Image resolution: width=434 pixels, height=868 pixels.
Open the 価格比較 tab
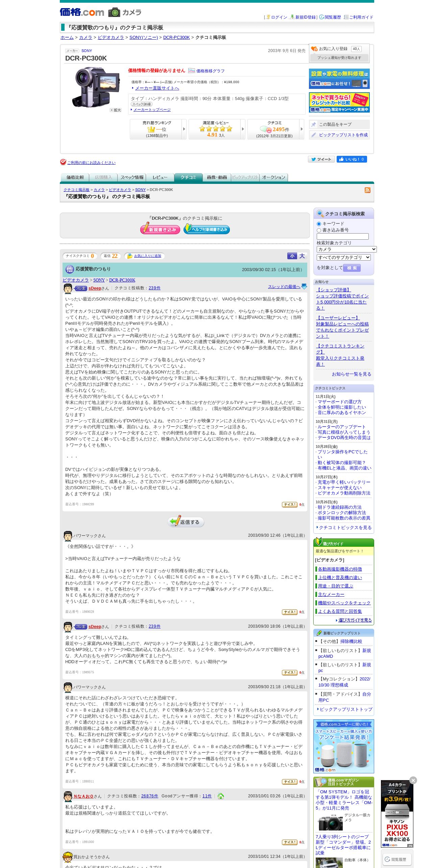[75, 177]
